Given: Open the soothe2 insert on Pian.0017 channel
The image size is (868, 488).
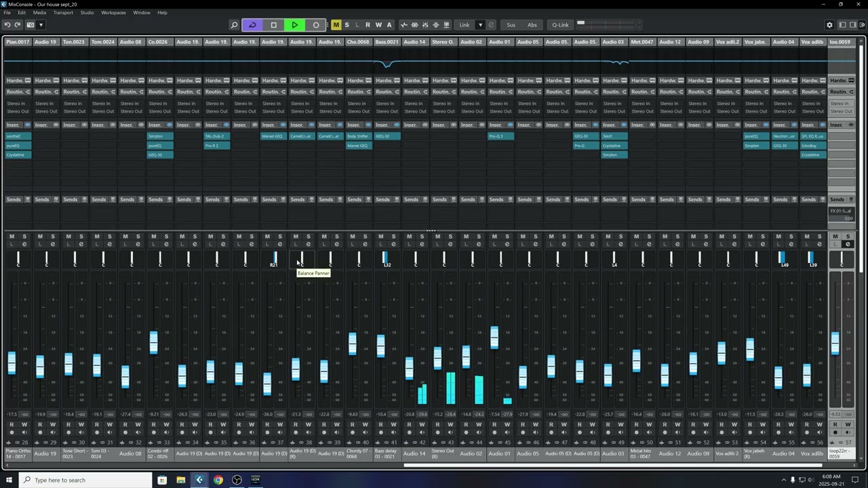Looking at the screenshot, I should [x=18, y=136].
